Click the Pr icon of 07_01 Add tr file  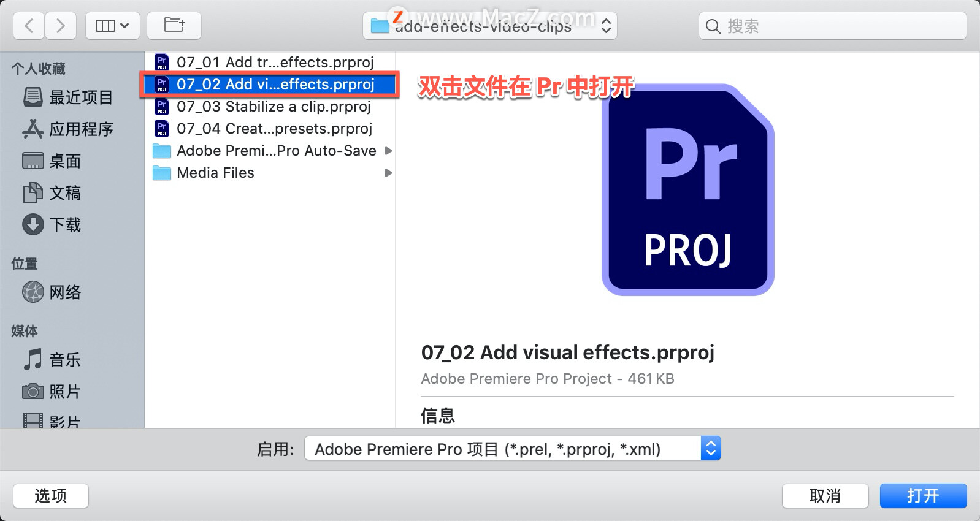162,63
